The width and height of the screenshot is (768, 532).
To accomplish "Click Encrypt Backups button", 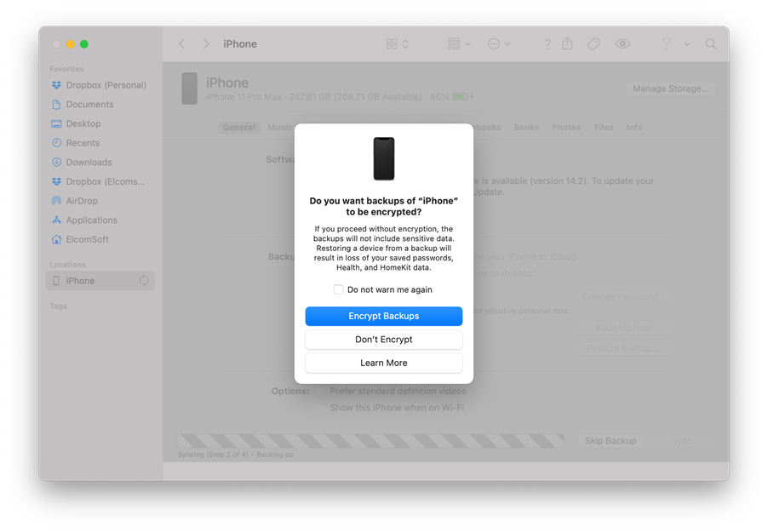I will point(383,316).
